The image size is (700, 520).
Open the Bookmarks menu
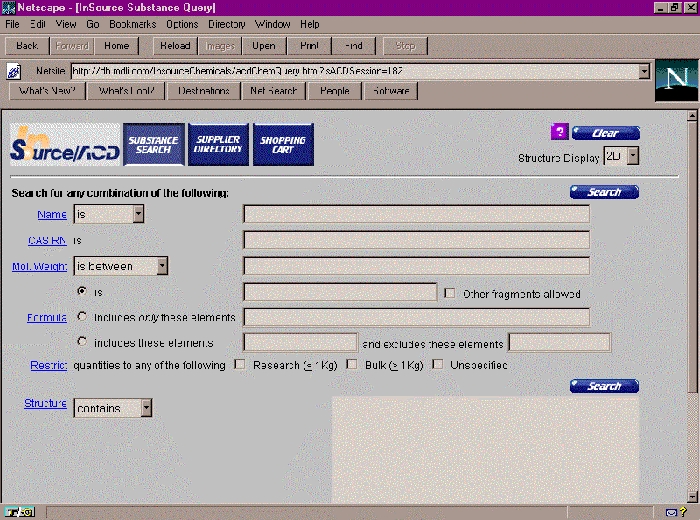point(133,24)
